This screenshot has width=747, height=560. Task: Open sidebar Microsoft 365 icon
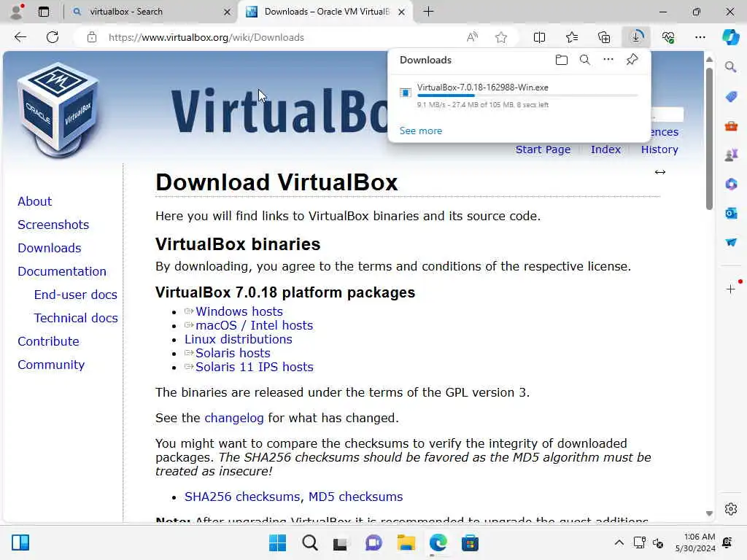(x=731, y=184)
